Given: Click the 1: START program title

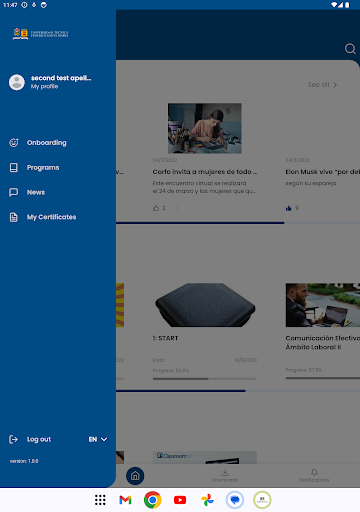Looking at the screenshot, I should 165,338.
